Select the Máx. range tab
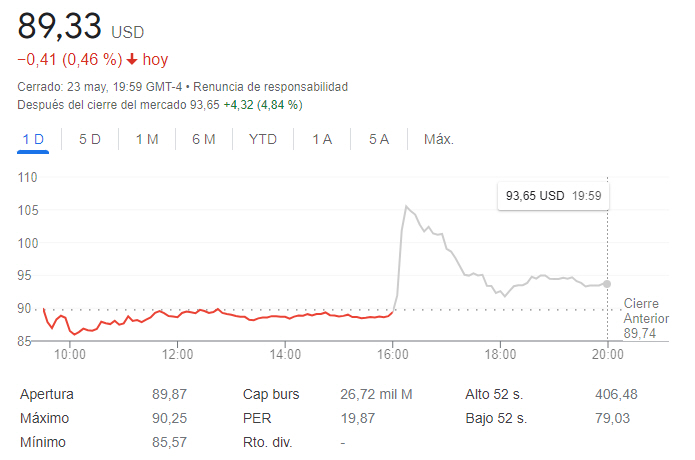The height and width of the screenshot is (460, 695). [x=438, y=139]
